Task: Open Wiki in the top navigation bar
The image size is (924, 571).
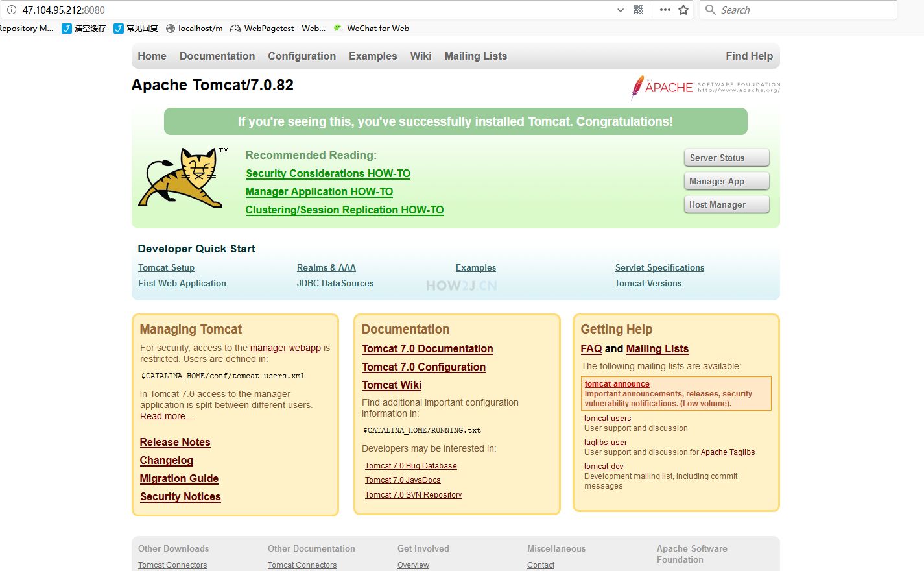Action: click(x=421, y=56)
